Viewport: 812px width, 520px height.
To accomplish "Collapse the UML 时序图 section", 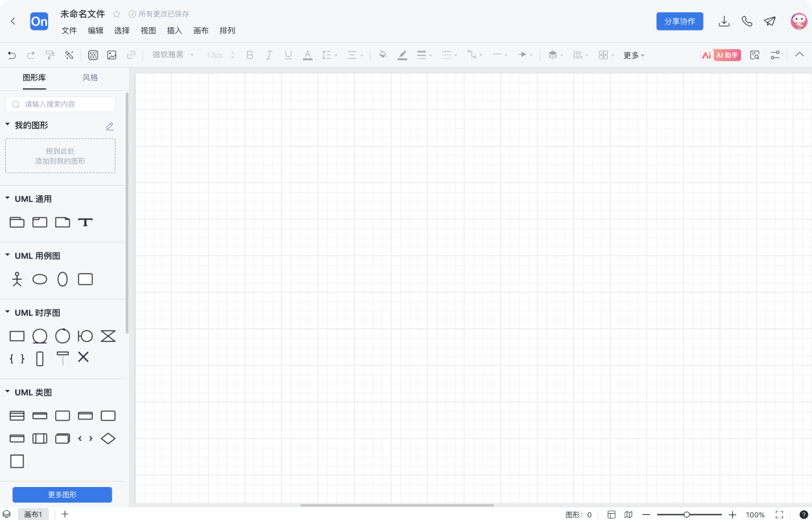I will coord(8,313).
